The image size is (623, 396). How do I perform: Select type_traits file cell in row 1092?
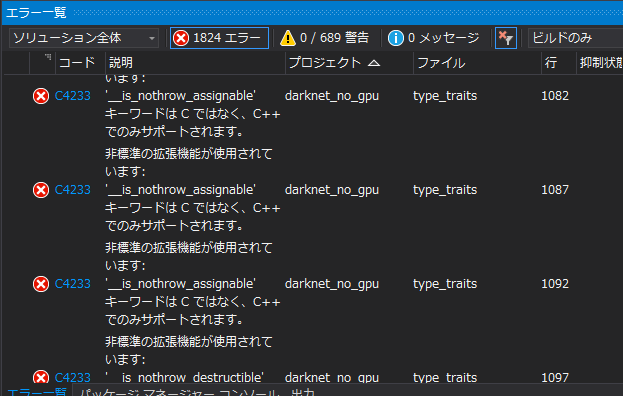click(445, 284)
